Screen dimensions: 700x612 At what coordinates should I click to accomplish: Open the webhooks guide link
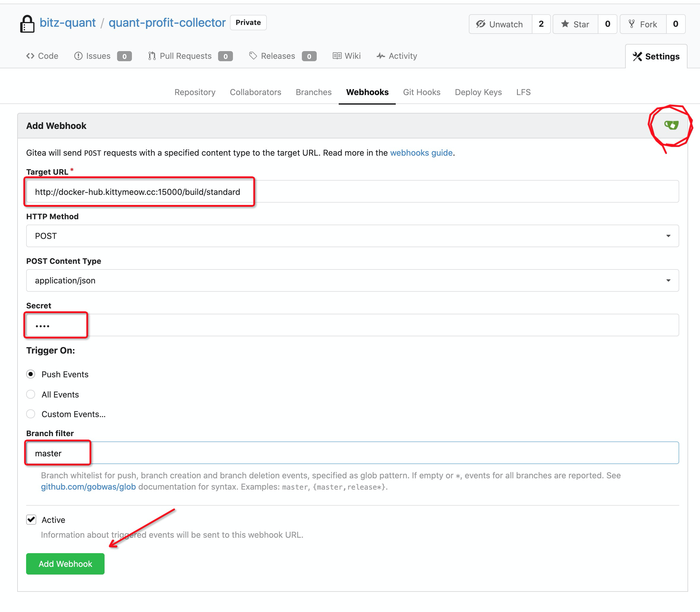[421, 153]
